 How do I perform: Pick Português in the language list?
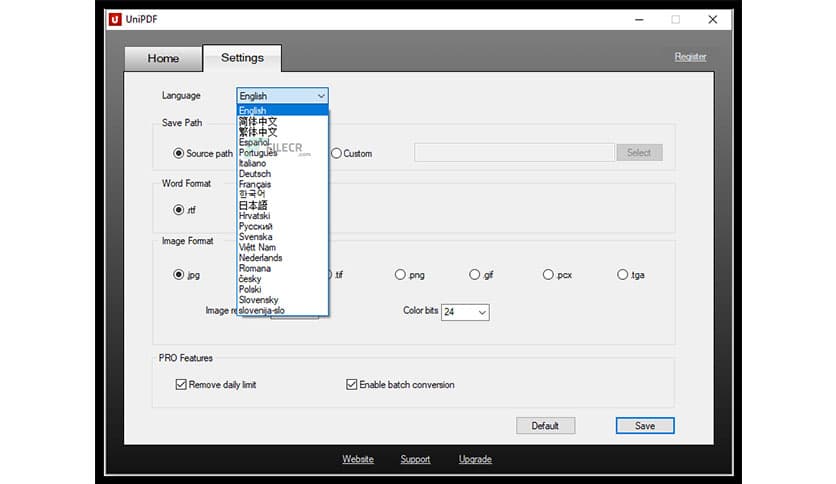[283, 152]
